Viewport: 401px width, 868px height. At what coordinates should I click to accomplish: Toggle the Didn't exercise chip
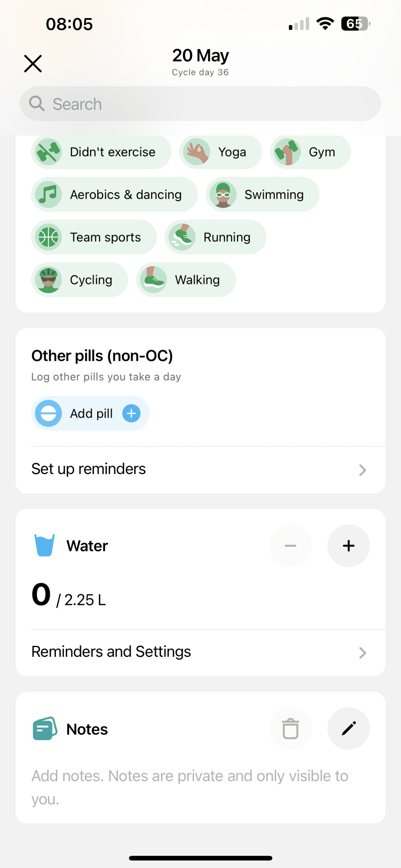[101, 152]
